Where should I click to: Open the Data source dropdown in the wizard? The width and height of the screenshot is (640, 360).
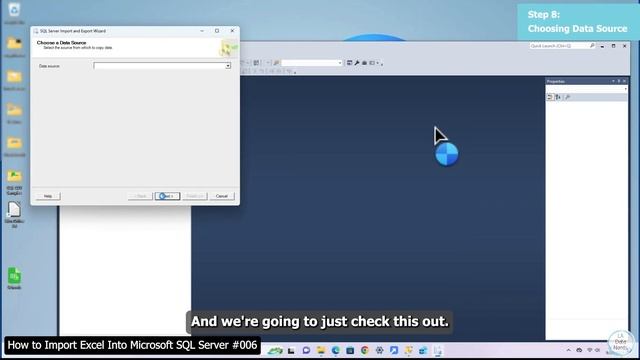pyautogui.click(x=228, y=66)
